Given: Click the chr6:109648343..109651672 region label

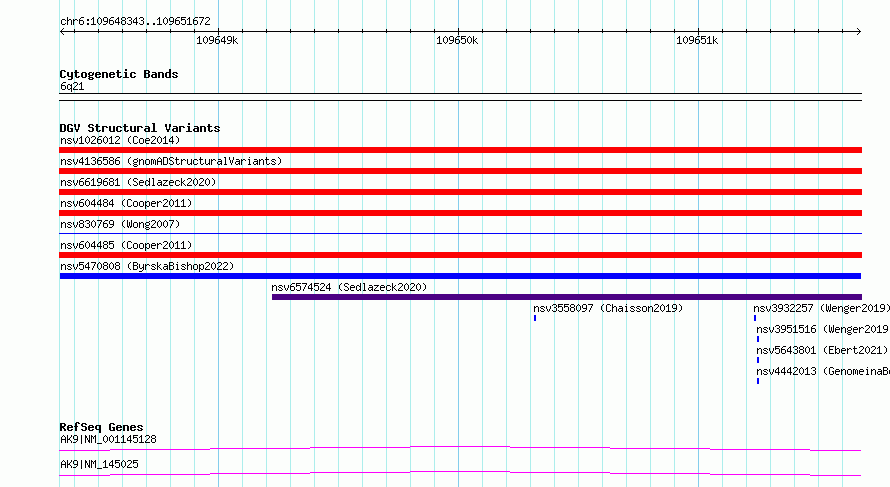Looking at the screenshot, I should (x=135, y=22).
